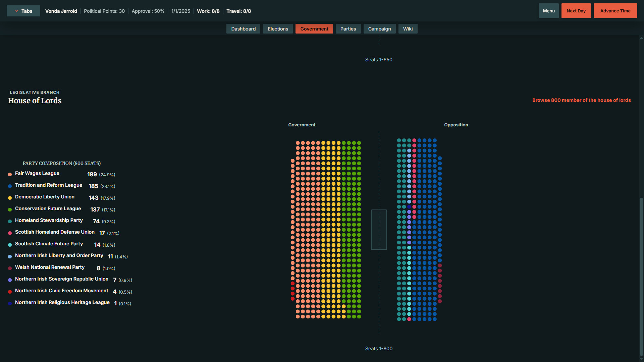Viewport: 644px width, 362px height.
Task: Click the speaker box between the benches
Action: pyautogui.click(x=379, y=230)
